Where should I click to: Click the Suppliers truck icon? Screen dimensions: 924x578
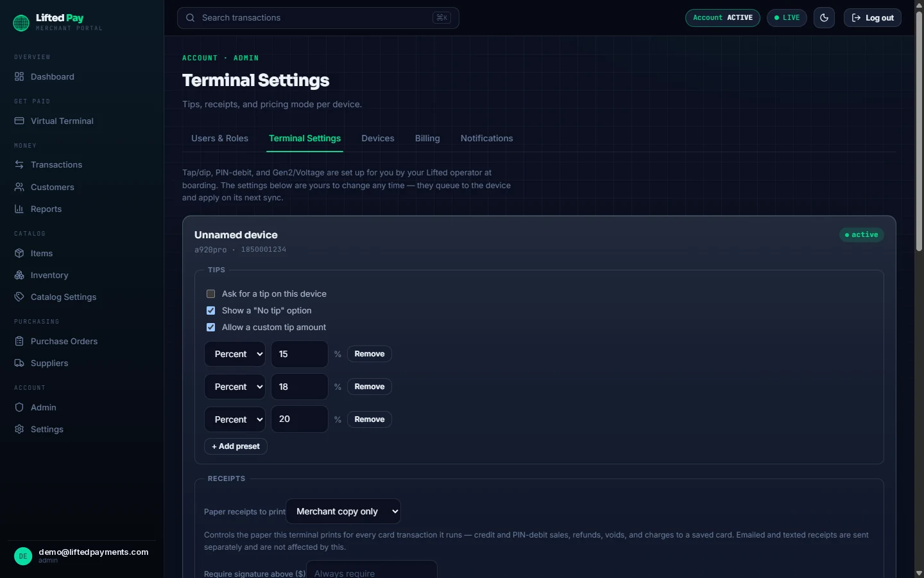pyautogui.click(x=19, y=363)
